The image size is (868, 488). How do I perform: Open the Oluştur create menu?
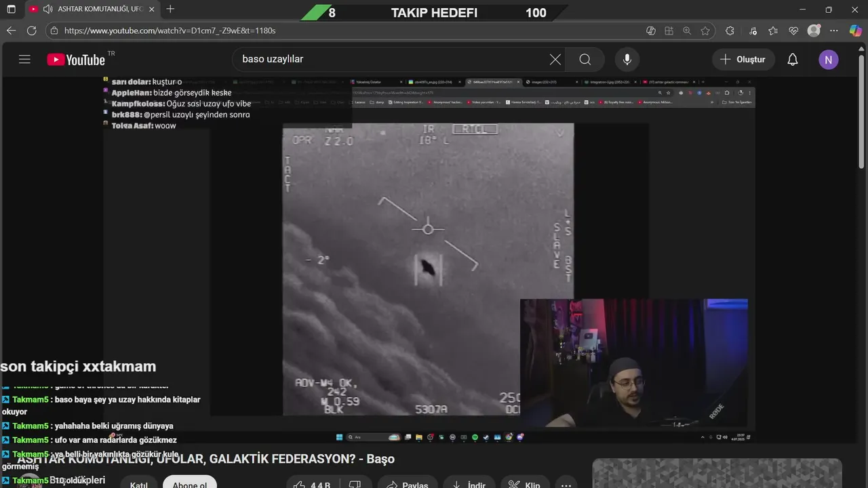point(743,59)
